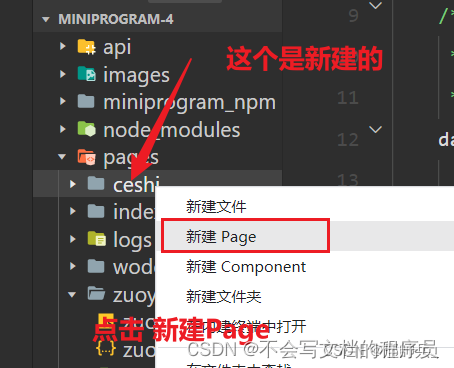
Task: Select the node_modules folder name
Action: click(x=171, y=130)
